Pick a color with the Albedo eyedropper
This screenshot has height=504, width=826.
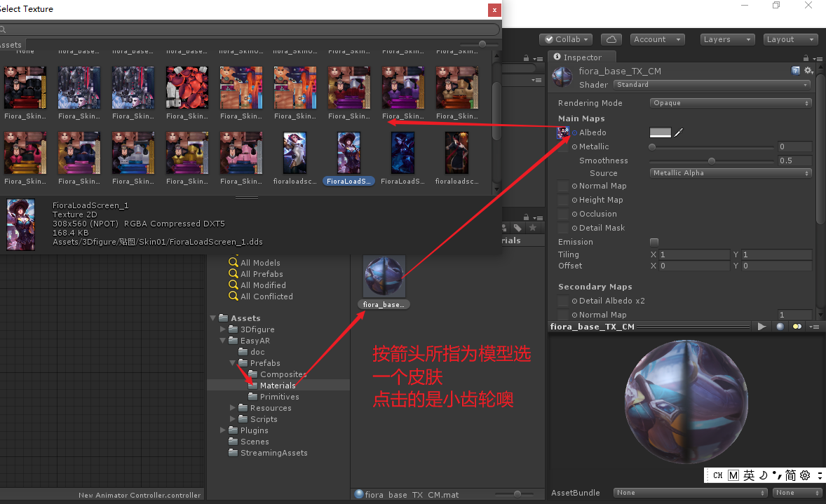coord(679,132)
